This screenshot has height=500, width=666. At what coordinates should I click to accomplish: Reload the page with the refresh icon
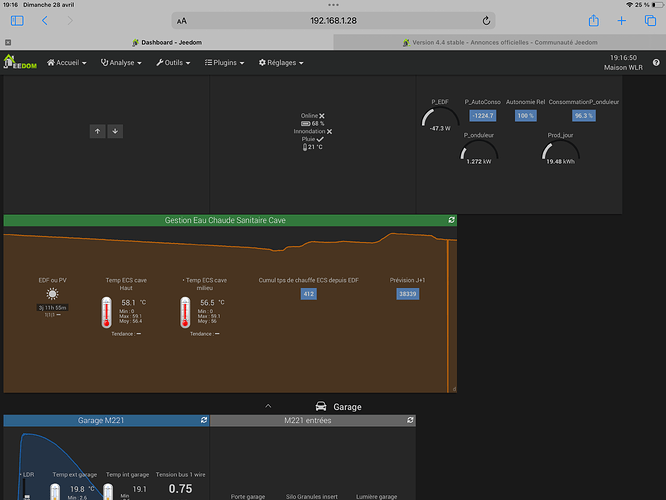[486, 20]
